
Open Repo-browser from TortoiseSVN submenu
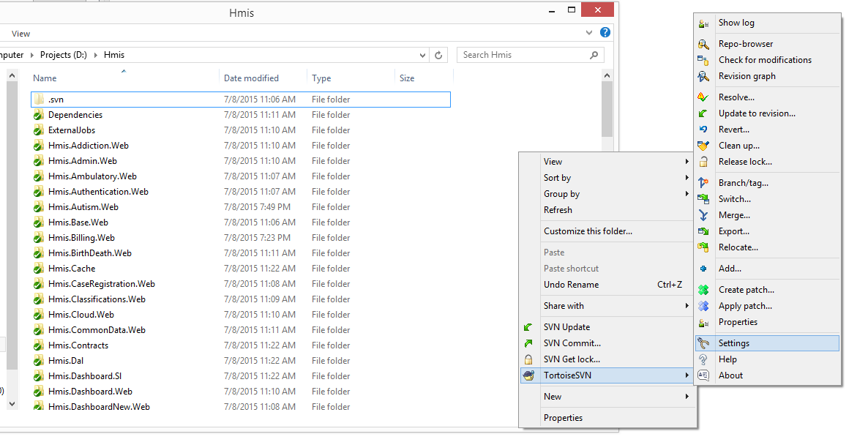745,44
